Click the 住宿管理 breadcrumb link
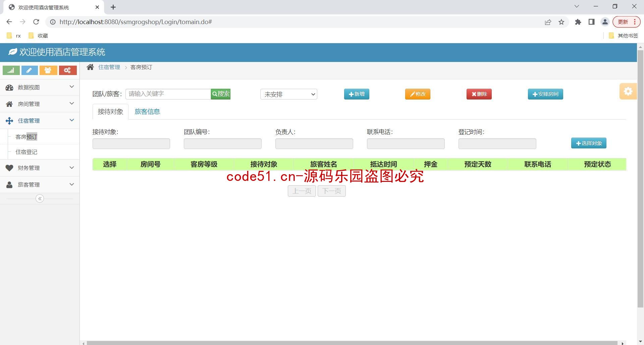 [109, 67]
